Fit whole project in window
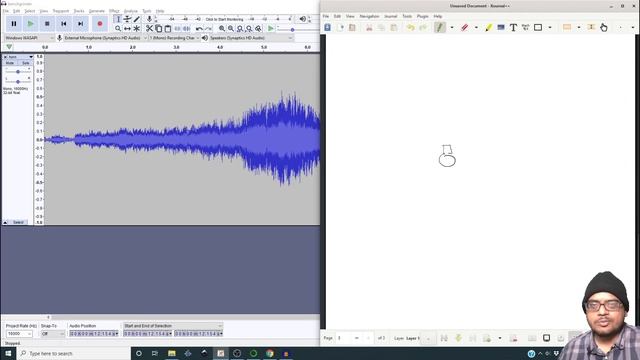 249,29
